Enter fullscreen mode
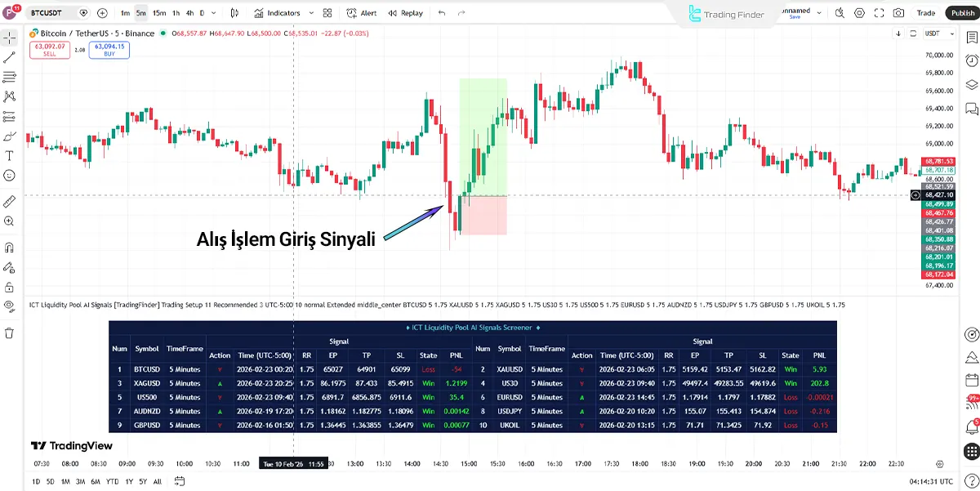980x491 pixels. 880,13
